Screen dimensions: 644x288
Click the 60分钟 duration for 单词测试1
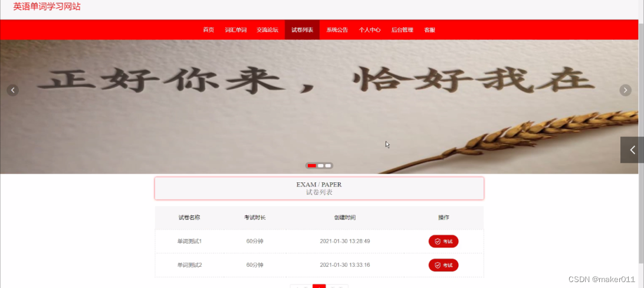[255, 241]
